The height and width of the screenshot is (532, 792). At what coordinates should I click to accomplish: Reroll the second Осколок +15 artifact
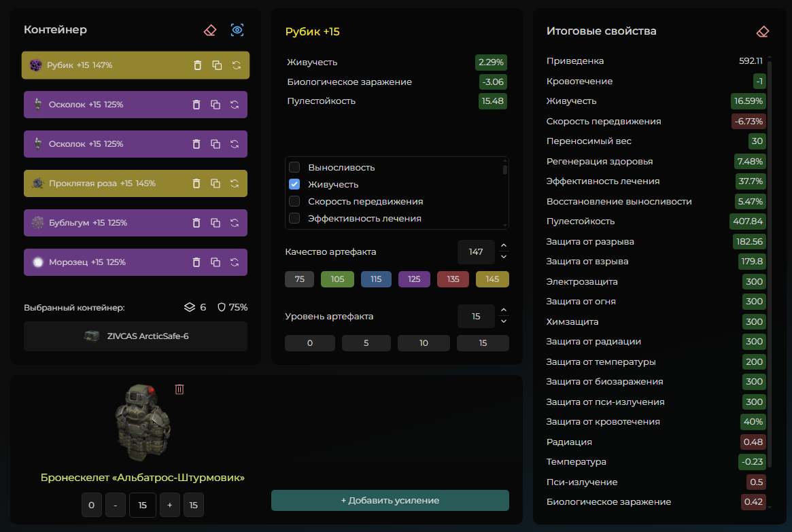coord(235,144)
